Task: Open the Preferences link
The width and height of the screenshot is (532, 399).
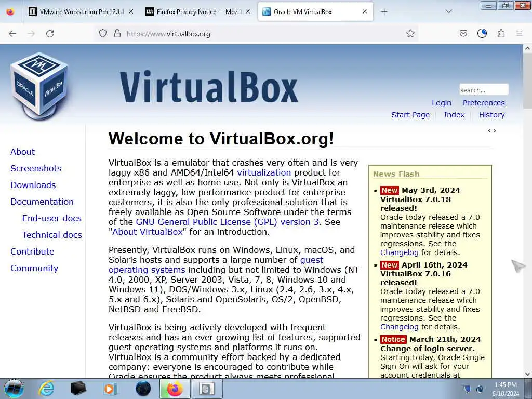Action: pos(484,103)
